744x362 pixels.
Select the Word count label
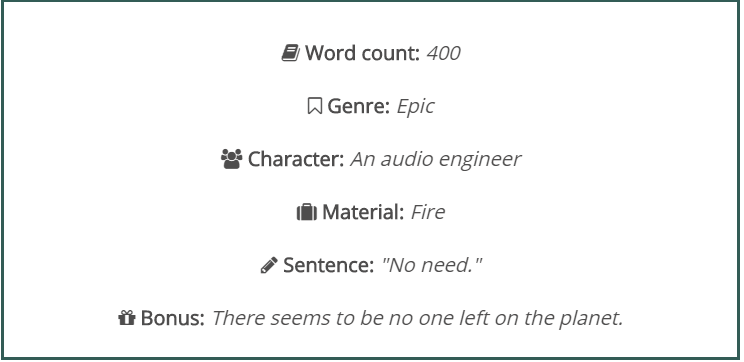click(363, 53)
